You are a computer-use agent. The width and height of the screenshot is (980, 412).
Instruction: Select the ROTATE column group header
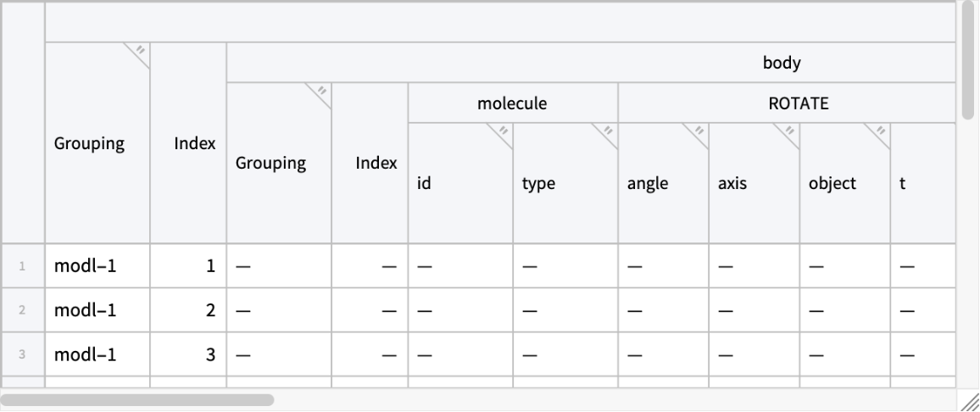click(797, 104)
